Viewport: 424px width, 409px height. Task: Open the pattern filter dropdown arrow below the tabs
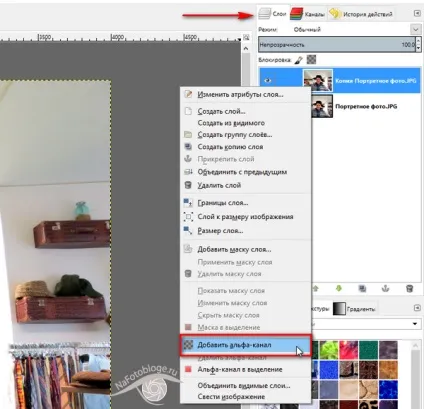click(x=415, y=324)
